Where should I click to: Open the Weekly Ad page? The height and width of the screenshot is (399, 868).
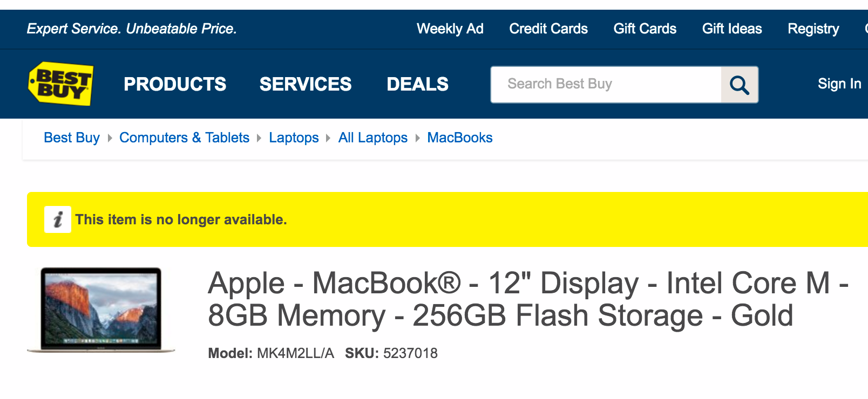pos(450,29)
